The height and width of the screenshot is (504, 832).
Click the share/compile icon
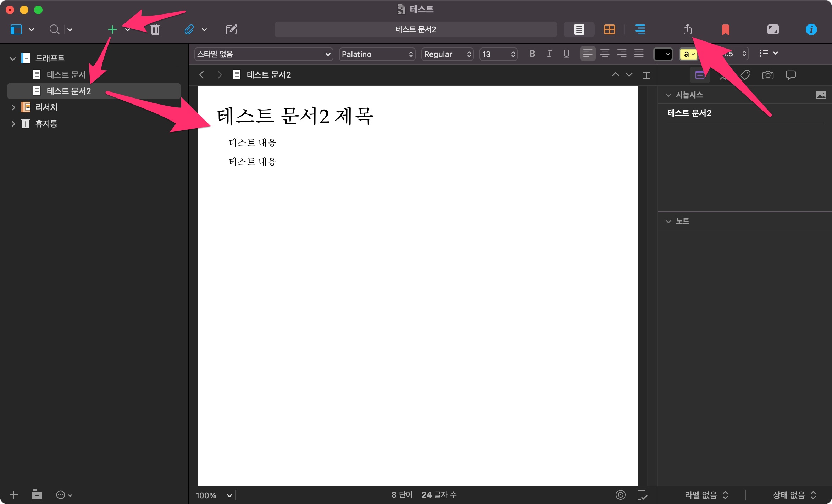point(687,29)
